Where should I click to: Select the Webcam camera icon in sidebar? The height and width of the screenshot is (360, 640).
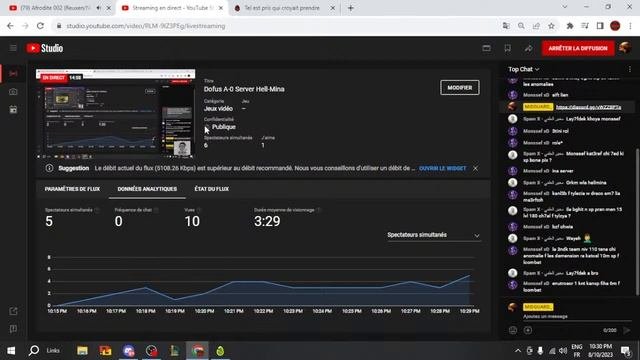13,91
